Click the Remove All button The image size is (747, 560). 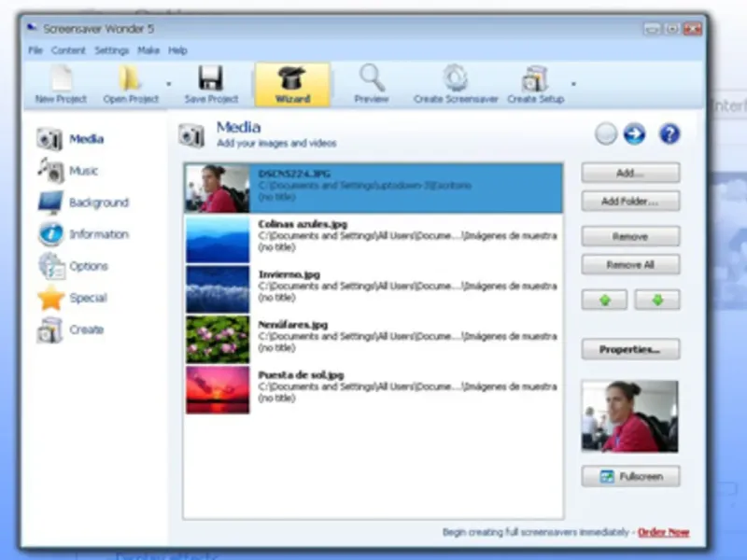pos(630,265)
